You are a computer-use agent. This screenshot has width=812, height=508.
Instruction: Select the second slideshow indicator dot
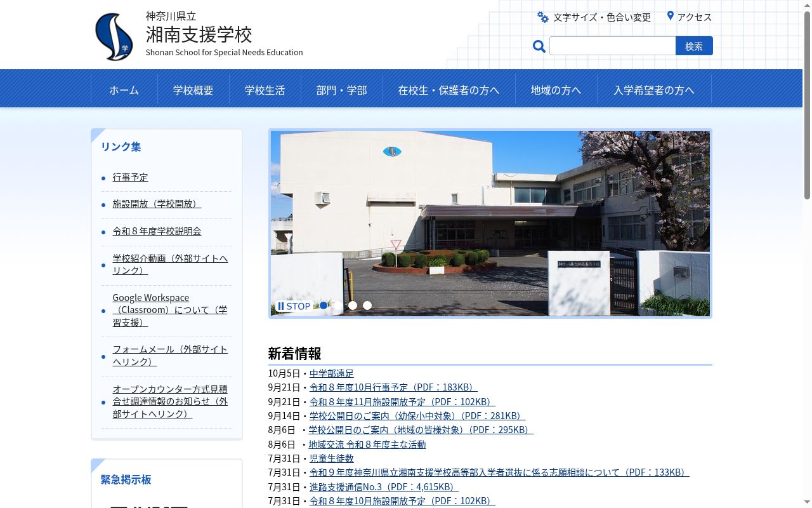coord(338,305)
